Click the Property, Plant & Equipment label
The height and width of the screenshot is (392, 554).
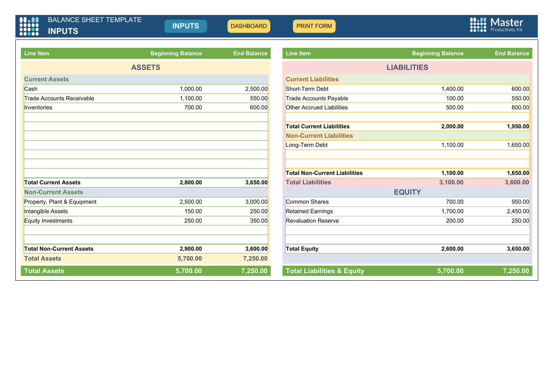[x=60, y=202]
